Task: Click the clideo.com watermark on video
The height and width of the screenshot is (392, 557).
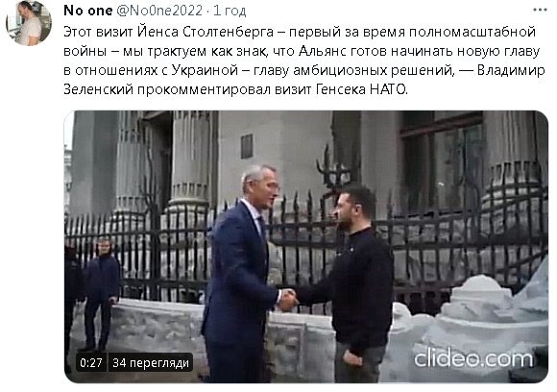Action: (x=473, y=358)
